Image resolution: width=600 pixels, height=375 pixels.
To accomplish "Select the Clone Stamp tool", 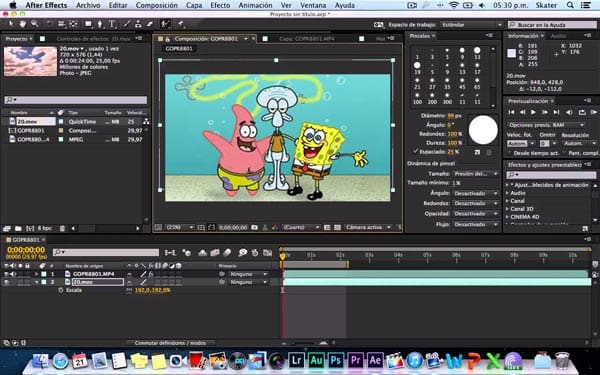I will pos(138,24).
